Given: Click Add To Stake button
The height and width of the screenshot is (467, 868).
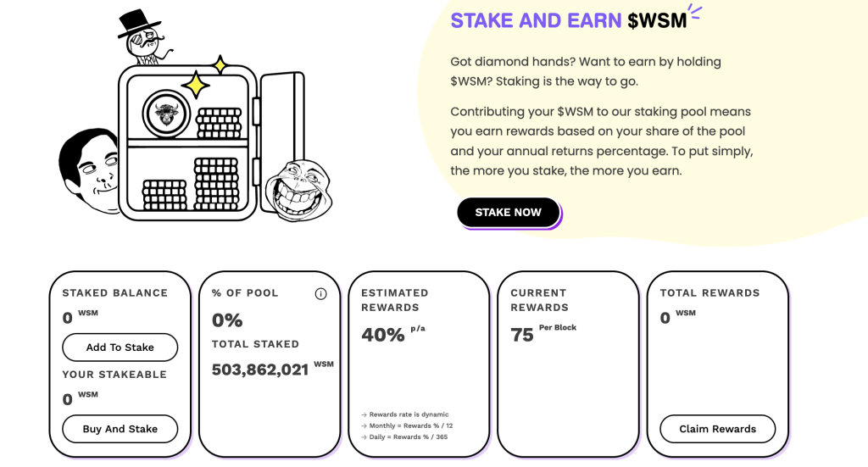Looking at the screenshot, I should 120,347.
